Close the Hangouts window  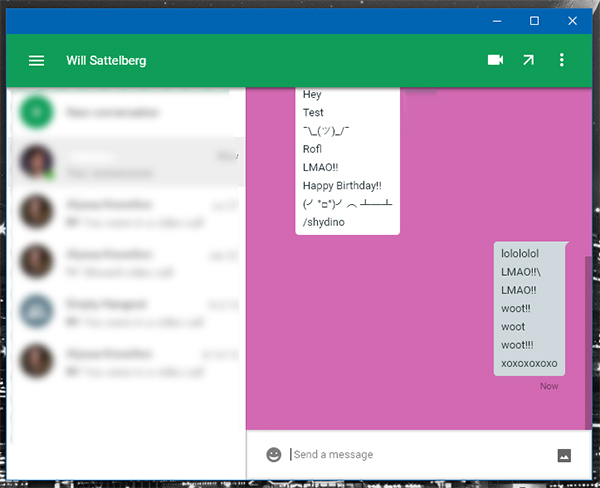click(x=573, y=20)
